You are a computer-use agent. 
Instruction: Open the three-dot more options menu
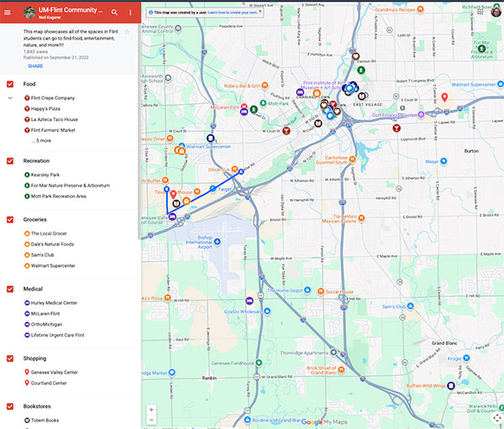[130, 13]
